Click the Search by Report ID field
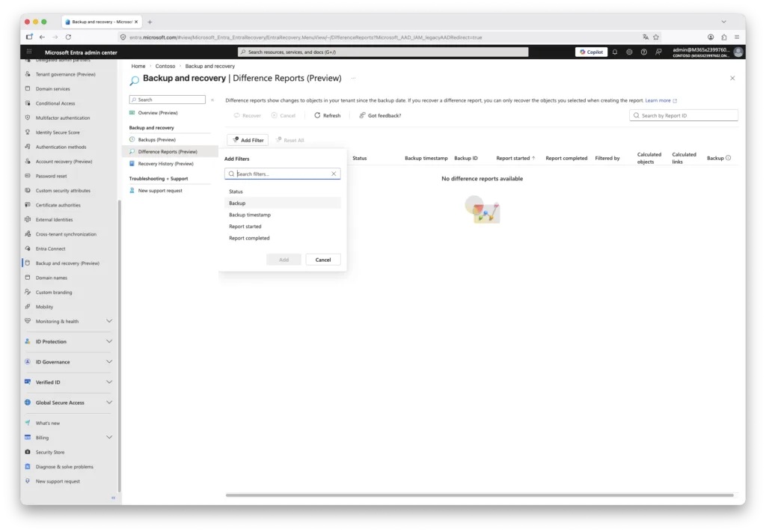Viewport: 766px width, 532px height. point(683,115)
